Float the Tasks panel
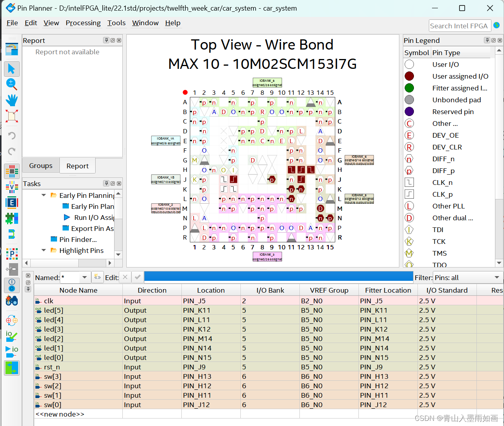 pyautogui.click(x=113, y=183)
